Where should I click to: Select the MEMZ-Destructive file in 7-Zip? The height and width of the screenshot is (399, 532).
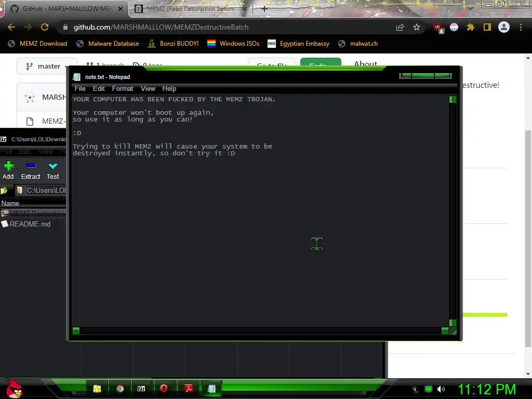tap(33, 214)
